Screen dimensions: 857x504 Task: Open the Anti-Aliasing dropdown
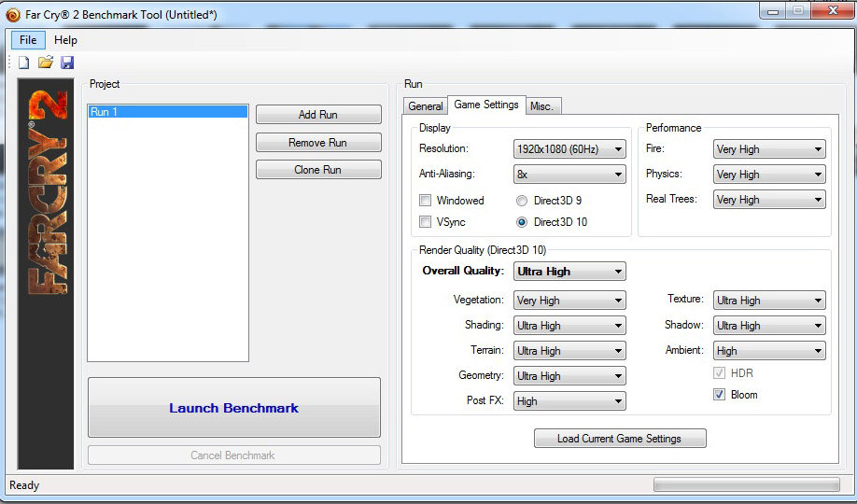569,175
